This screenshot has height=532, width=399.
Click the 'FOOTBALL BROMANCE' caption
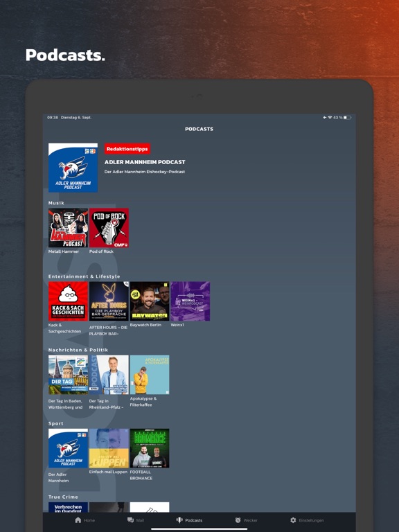point(141,475)
